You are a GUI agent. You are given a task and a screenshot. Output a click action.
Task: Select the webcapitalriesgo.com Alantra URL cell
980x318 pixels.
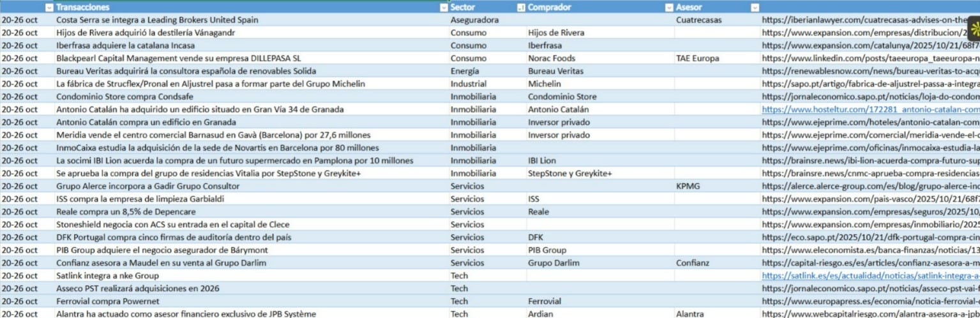pos(870,314)
